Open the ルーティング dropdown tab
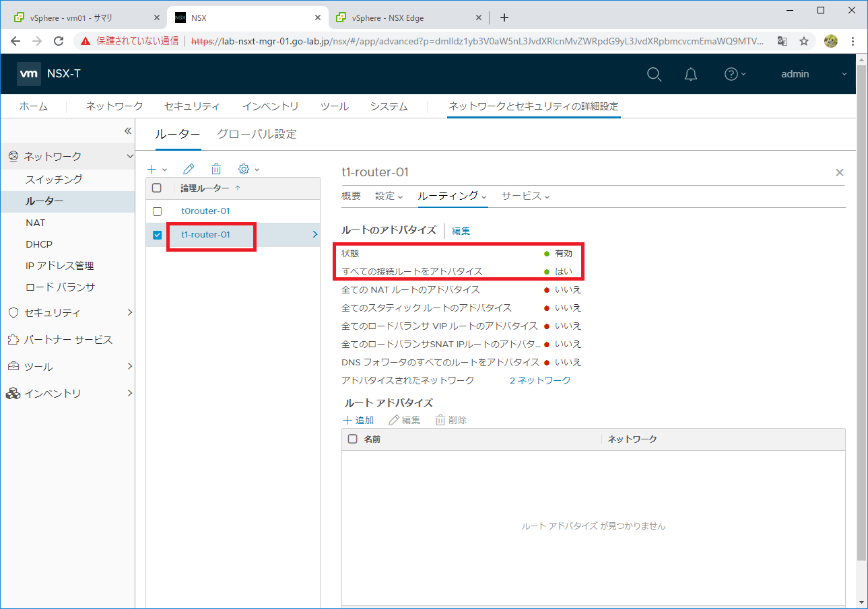868x609 pixels. pyautogui.click(x=452, y=196)
